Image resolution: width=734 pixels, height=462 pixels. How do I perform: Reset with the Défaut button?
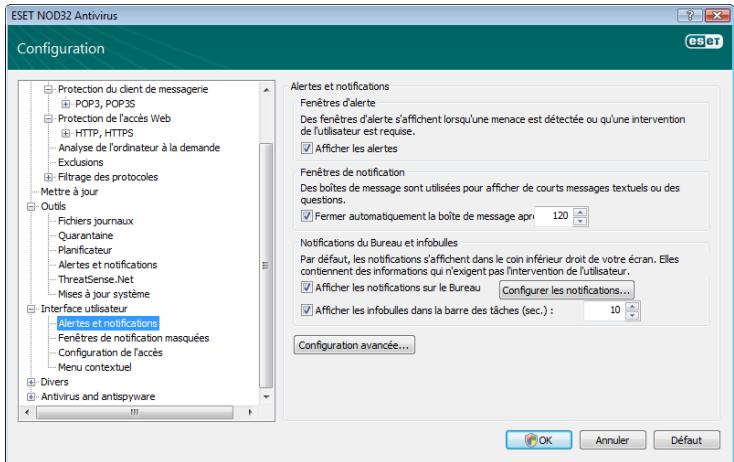coord(686,440)
